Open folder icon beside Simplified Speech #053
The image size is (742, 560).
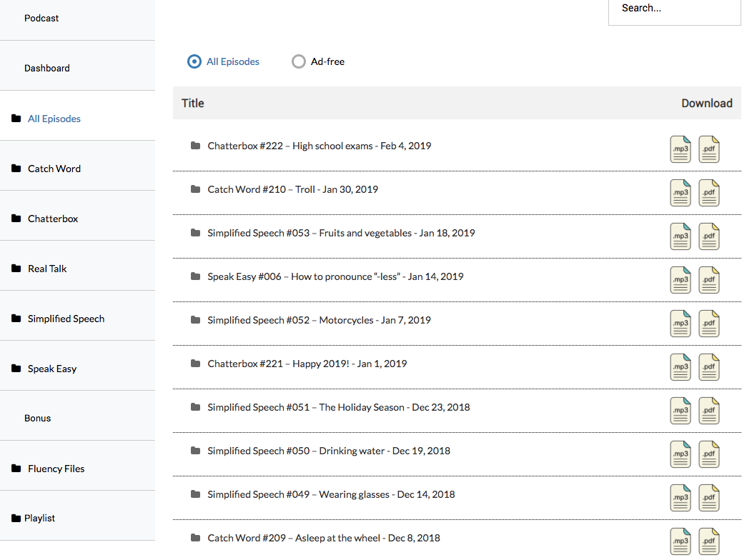[x=195, y=233]
